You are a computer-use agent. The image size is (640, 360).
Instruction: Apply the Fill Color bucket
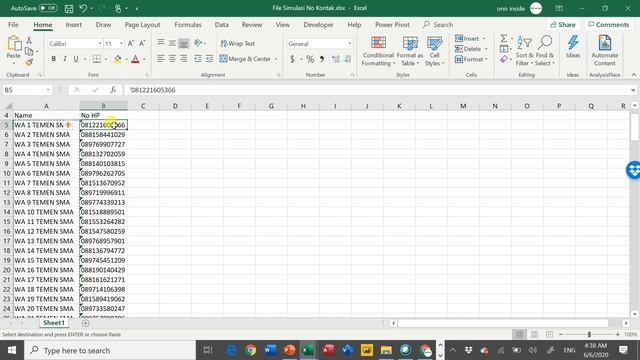click(x=118, y=59)
